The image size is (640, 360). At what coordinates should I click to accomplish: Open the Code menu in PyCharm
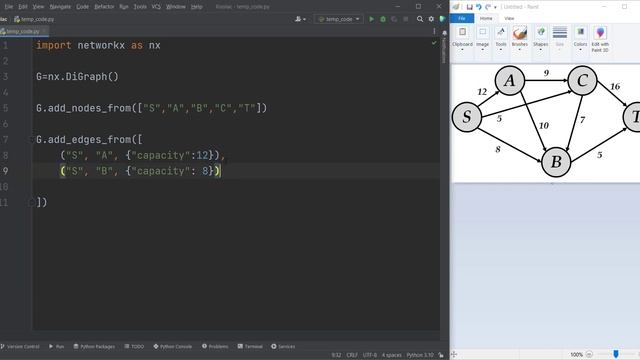(82, 7)
